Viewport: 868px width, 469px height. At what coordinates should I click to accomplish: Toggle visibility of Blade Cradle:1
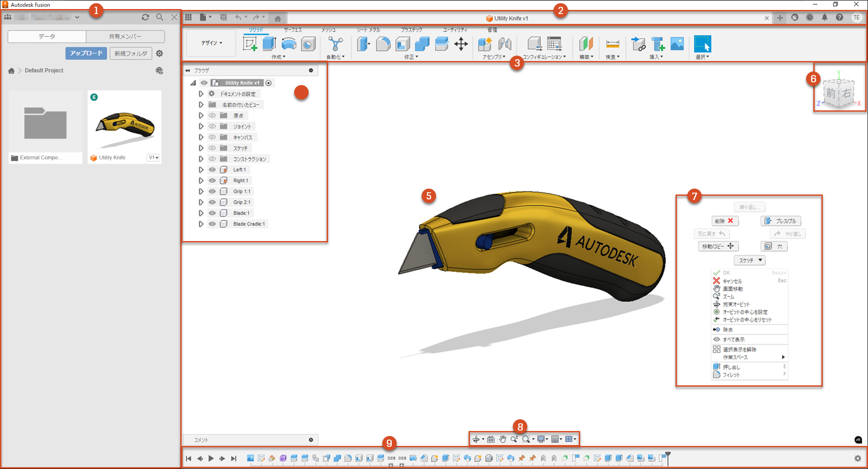212,224
